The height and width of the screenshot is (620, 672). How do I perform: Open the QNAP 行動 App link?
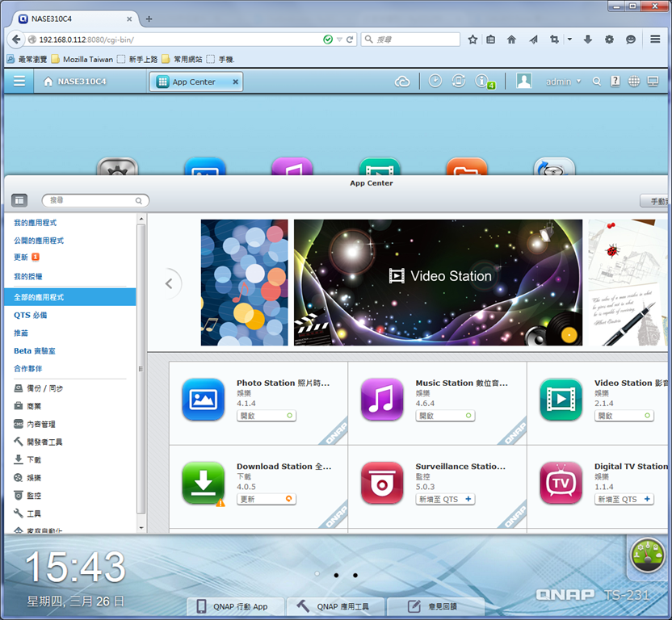pyautogui.click(x=236, y=607)
